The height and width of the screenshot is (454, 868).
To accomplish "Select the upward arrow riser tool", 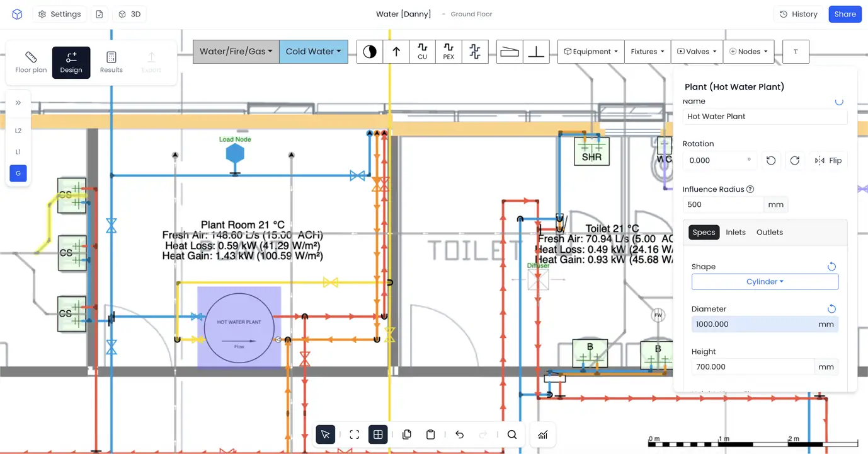I will click(x=396, y=52).
